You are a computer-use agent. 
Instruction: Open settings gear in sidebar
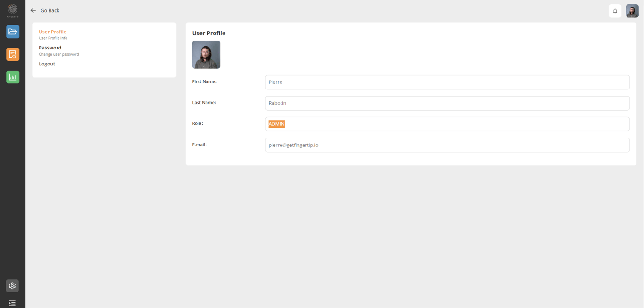pos(12,286)
